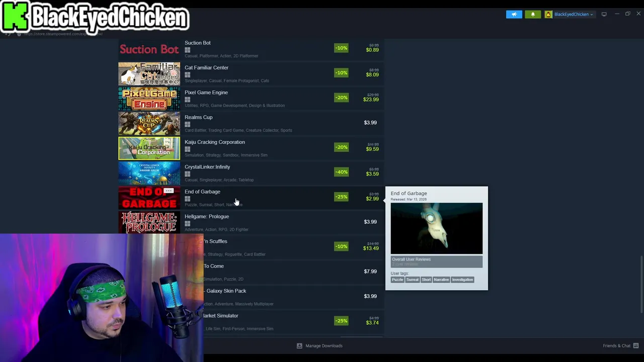Screen dimensions: 644x362
Task: Open the Kaiju Cracking Corporation thumbnail
Action: (149, 148)
